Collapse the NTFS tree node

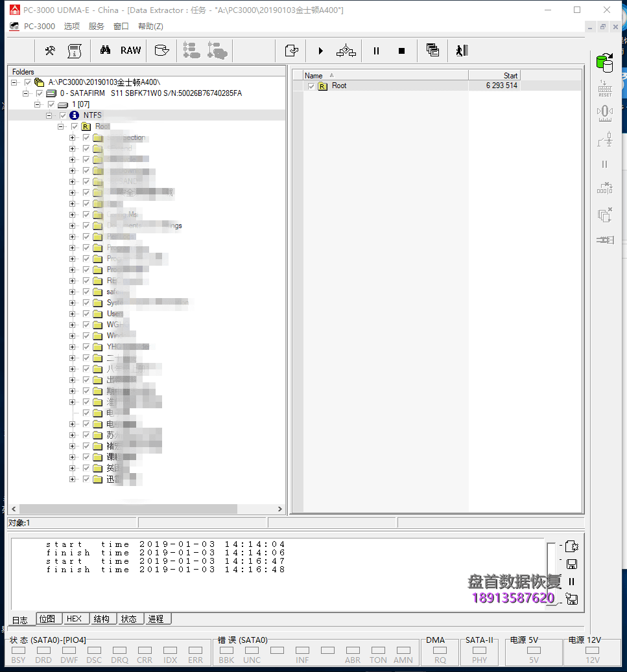coord(49,115)
